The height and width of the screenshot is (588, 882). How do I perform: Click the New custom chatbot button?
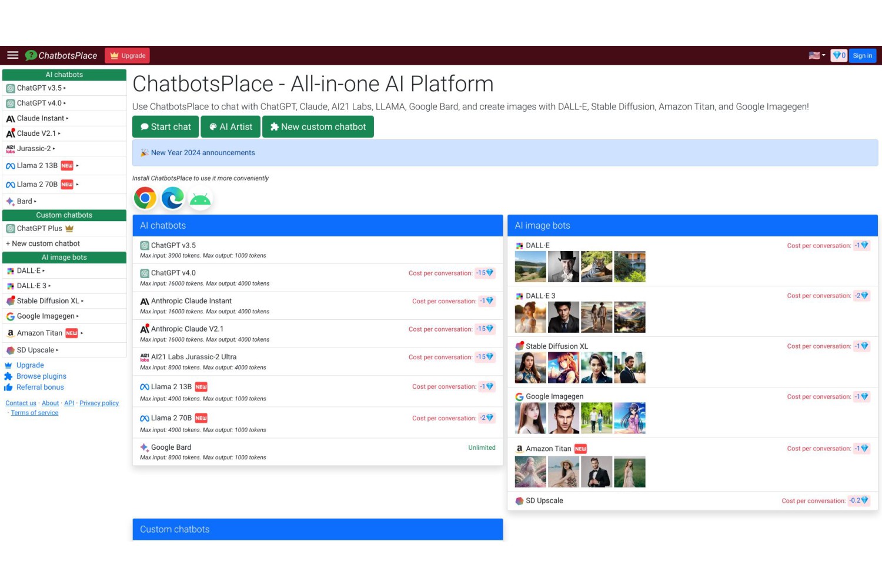318,126
